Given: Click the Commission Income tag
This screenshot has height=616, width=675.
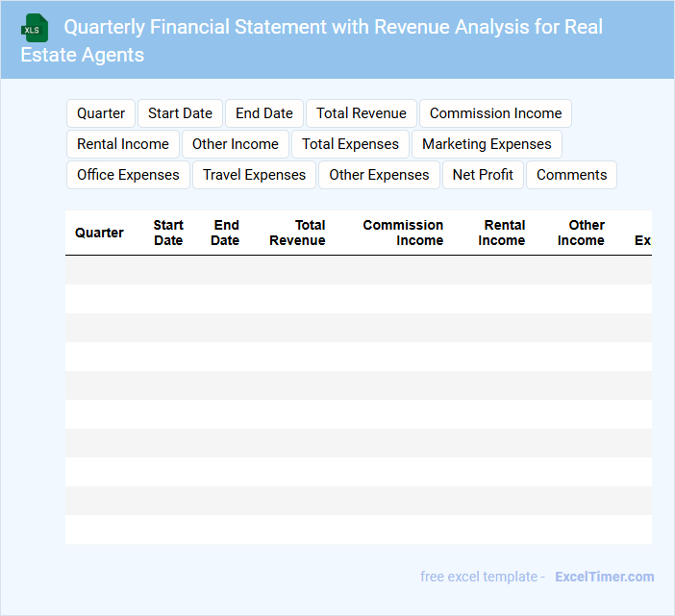Looking at the screenshot, I should coord(495,113).
